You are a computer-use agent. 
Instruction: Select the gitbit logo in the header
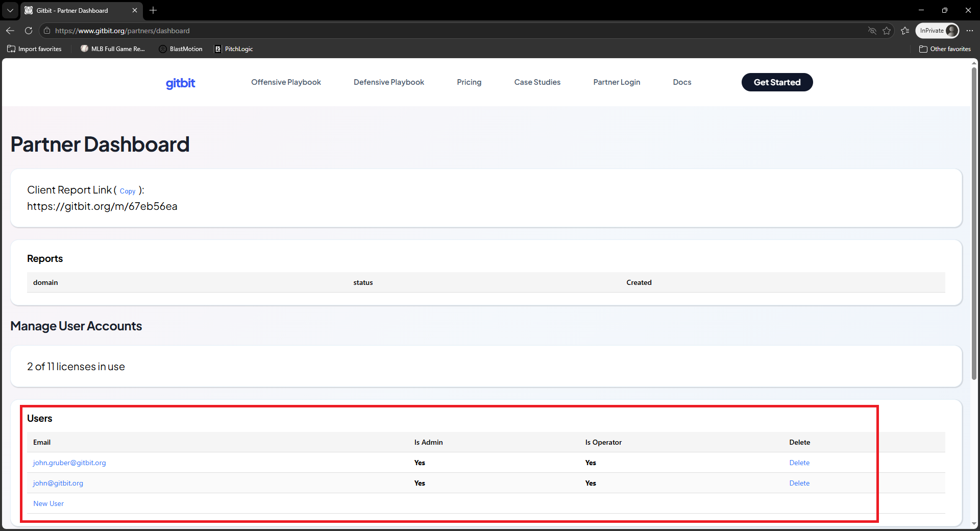(180, 83)
